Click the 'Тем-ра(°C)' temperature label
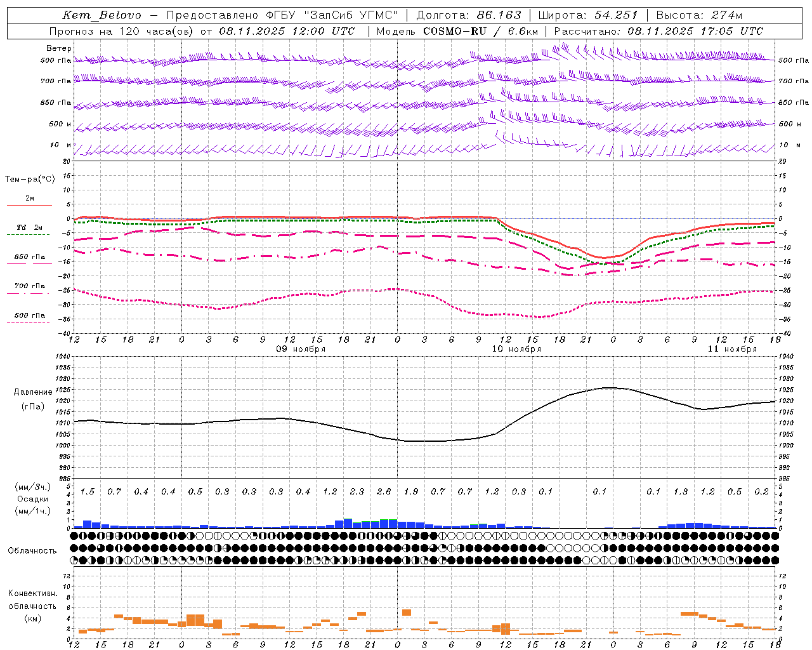The height and width of the screenshot is (650, 812). [x=30, y=180]
